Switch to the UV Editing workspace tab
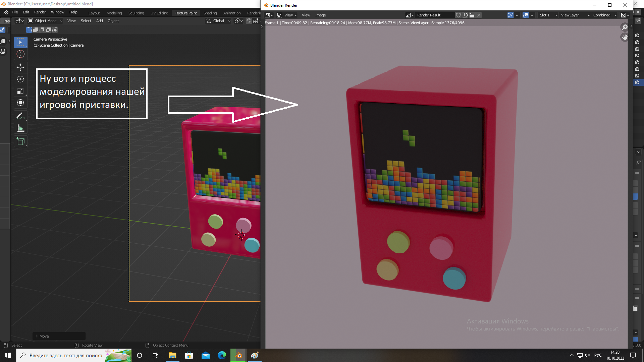 click(x=159, y=13)
